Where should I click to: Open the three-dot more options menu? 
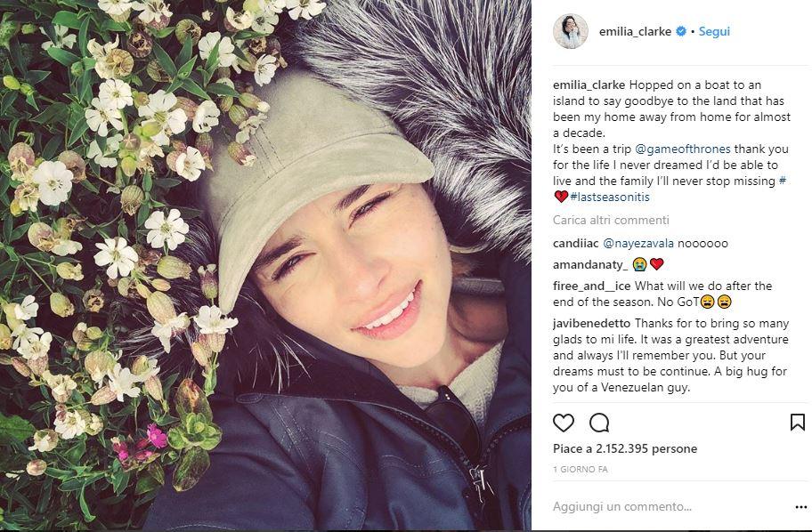pyautogui.click(x=800, y=507)
